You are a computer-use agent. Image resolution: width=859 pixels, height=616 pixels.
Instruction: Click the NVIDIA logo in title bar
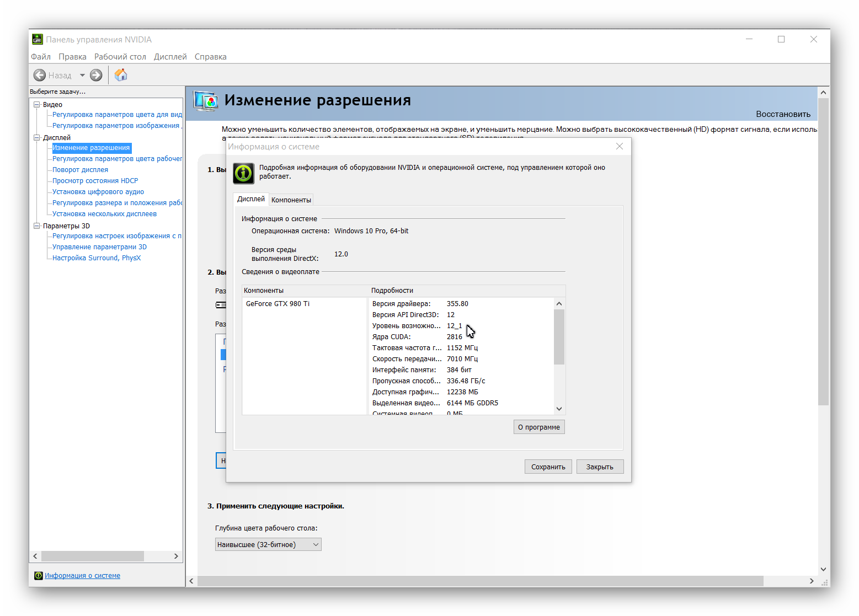click(37, 39)
